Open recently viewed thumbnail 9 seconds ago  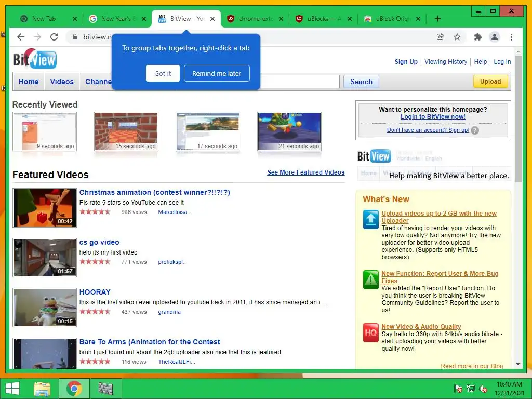point(45,131)
